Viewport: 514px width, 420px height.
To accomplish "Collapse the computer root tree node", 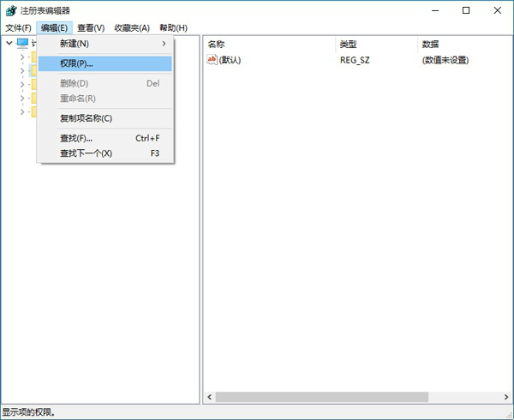I will [x=9, y=43].
